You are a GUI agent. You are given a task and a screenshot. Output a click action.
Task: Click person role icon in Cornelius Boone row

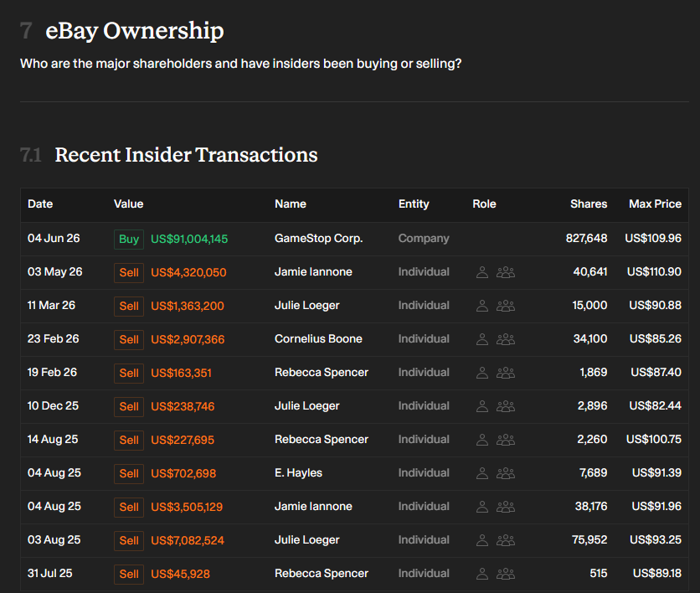point(482,339)
